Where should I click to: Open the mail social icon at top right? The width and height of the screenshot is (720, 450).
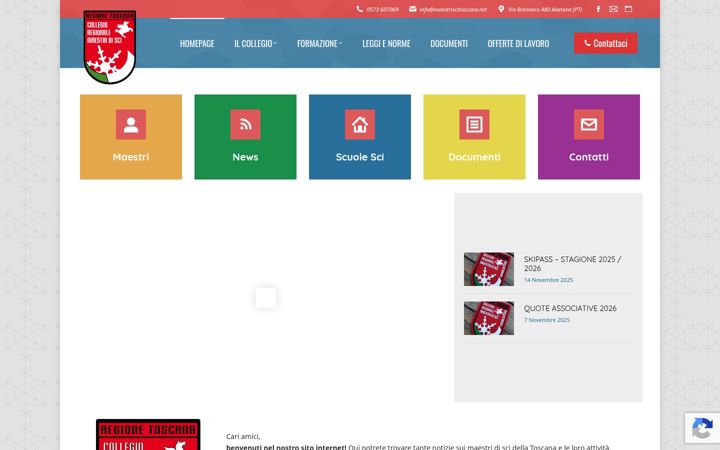pos(613,9)
